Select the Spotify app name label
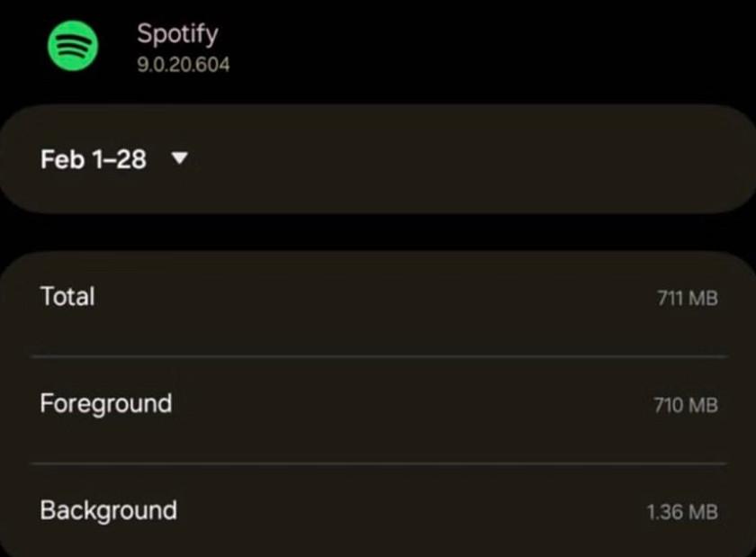 [x=176, y=33]
